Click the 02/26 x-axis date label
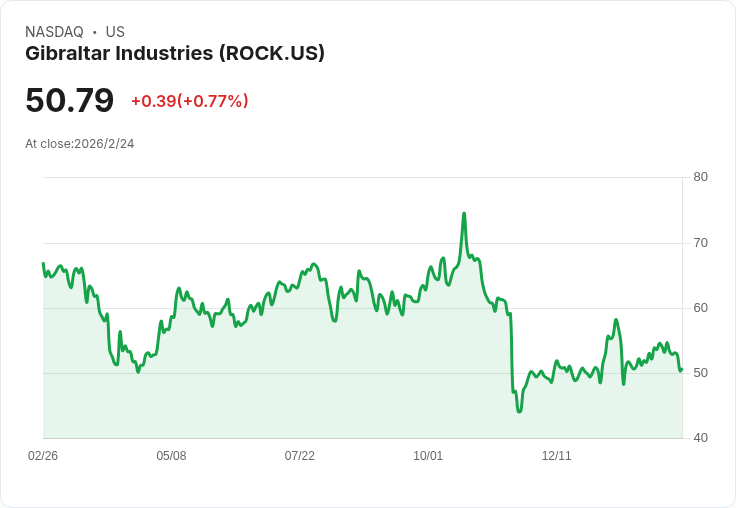Viewport: 736px width, 508px height. coord(43,456)
